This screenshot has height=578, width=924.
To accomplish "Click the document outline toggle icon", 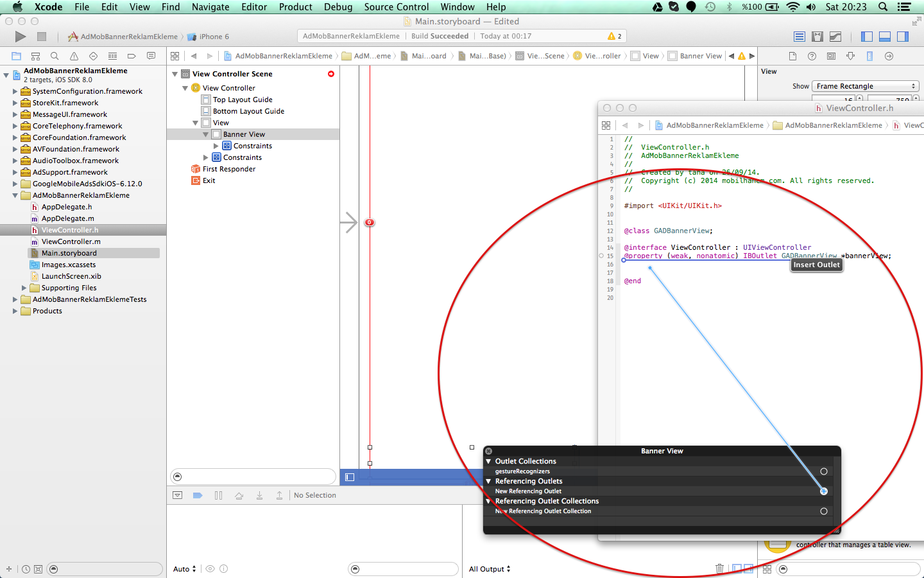I will pos(350,477).
